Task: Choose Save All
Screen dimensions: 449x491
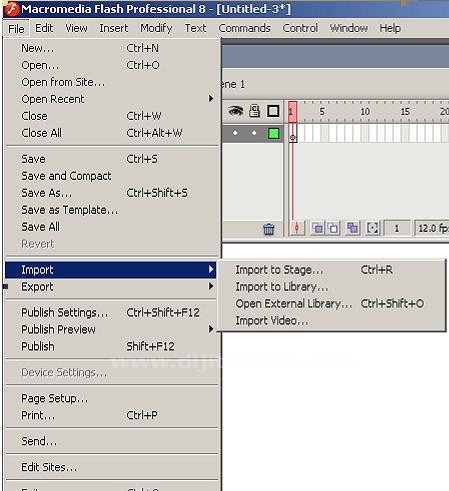Action: tap(111, 227)
